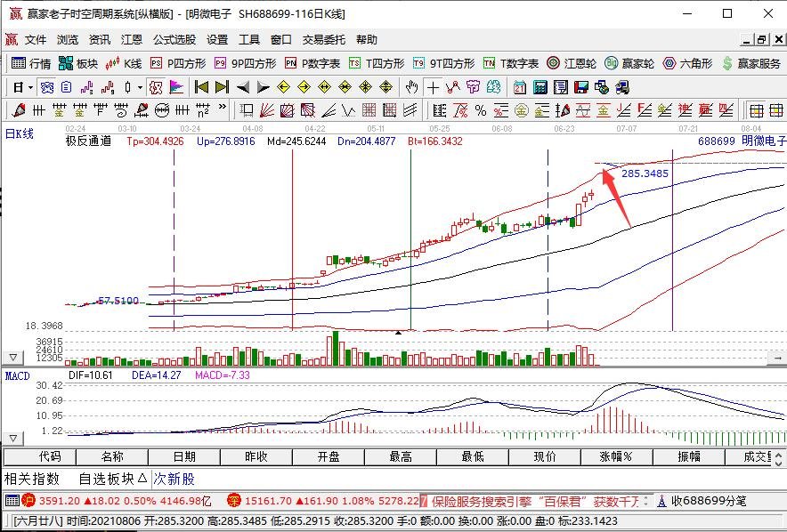
Task: Click the colored flag toolbar icon
Action: pos(176,88)
